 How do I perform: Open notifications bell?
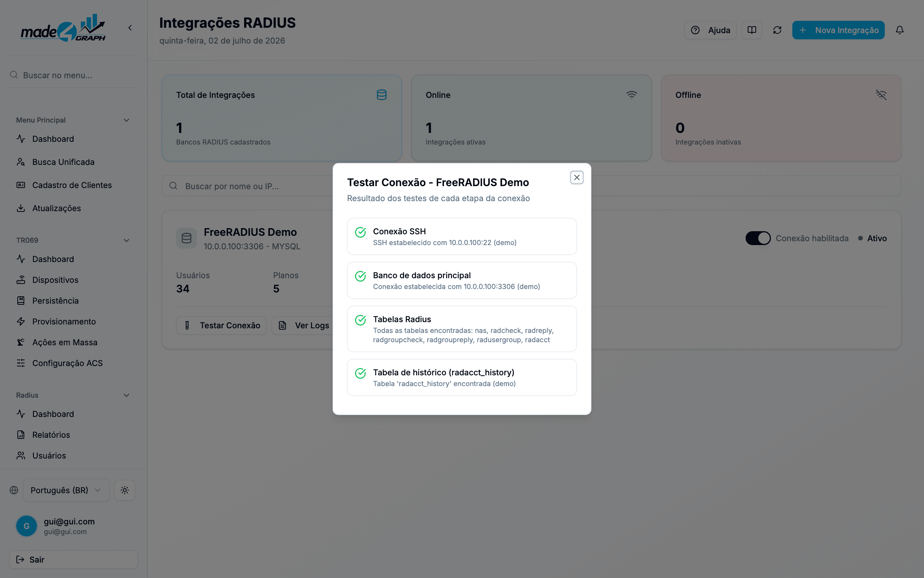[x=900, y=30]
